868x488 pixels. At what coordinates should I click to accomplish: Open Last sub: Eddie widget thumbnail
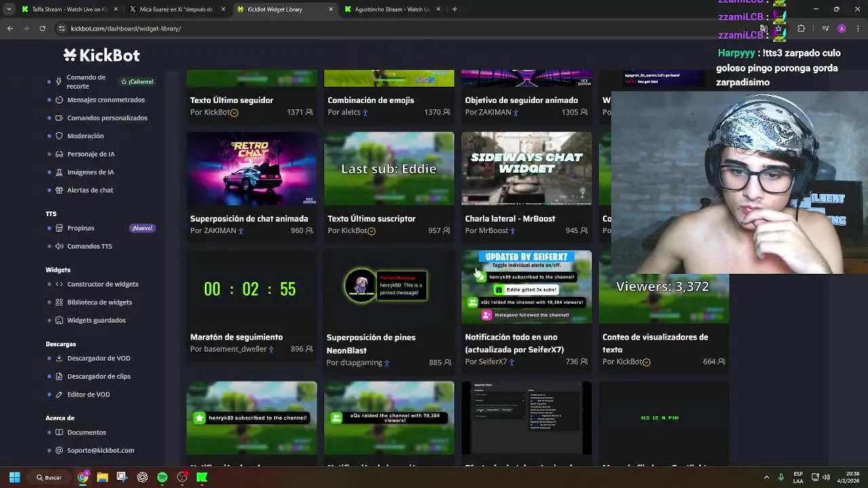coord(389,169)
